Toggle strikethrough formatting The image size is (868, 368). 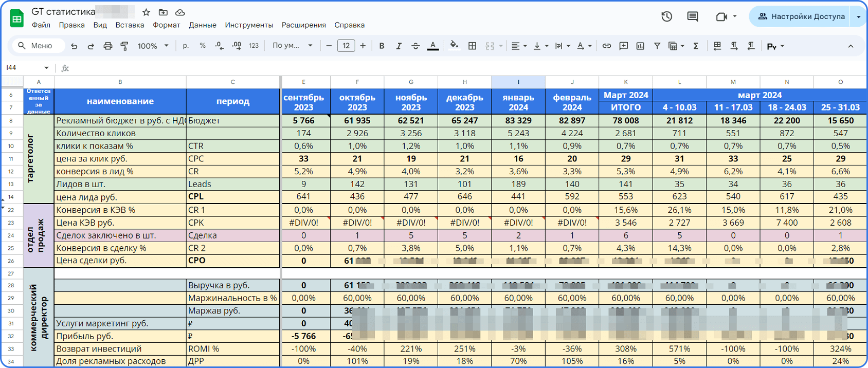point(415,46)
